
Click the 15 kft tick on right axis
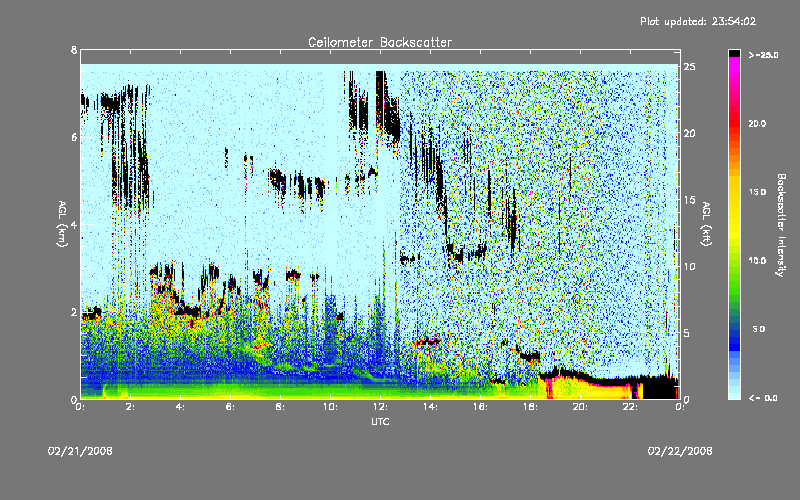pos(689,200)
